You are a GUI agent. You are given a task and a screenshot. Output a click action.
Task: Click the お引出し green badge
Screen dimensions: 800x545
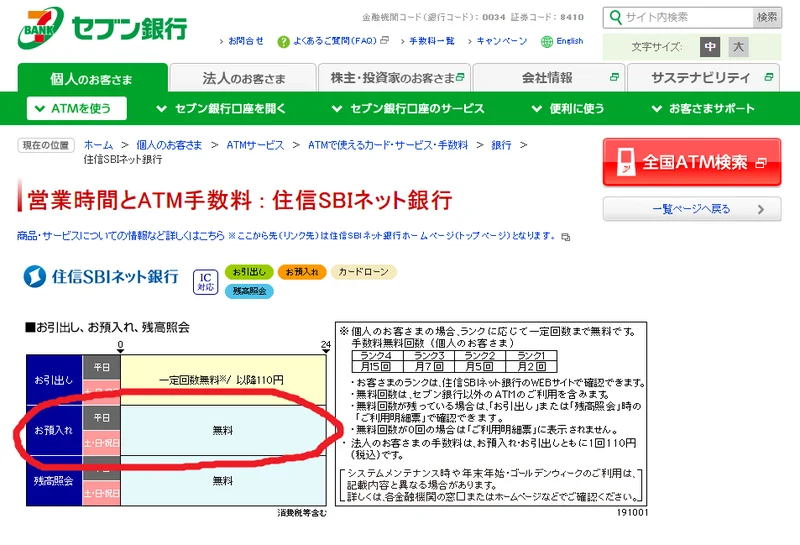pos(249,272)
